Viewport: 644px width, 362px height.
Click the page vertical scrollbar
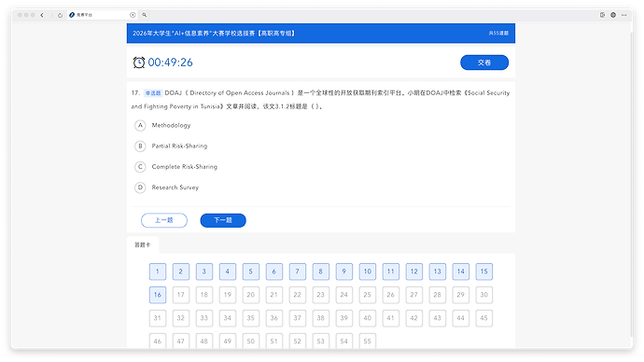pyautogui.click(x=632, y=185)
